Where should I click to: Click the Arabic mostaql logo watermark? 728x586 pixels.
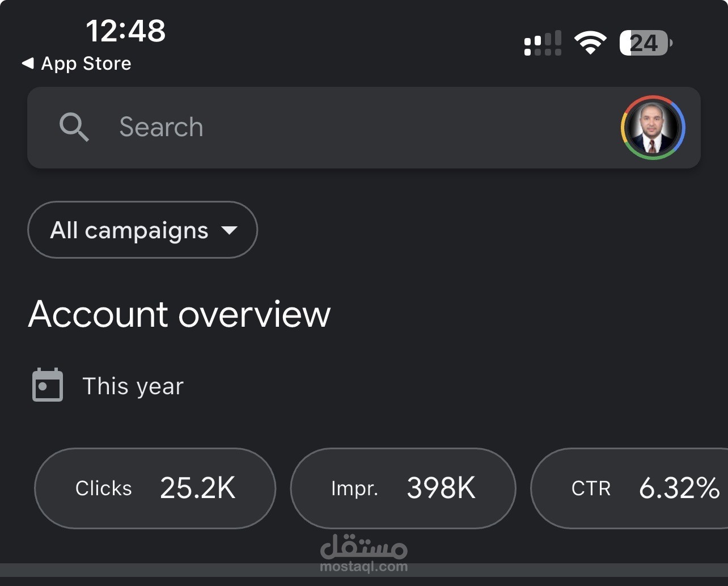pos(364,546)
